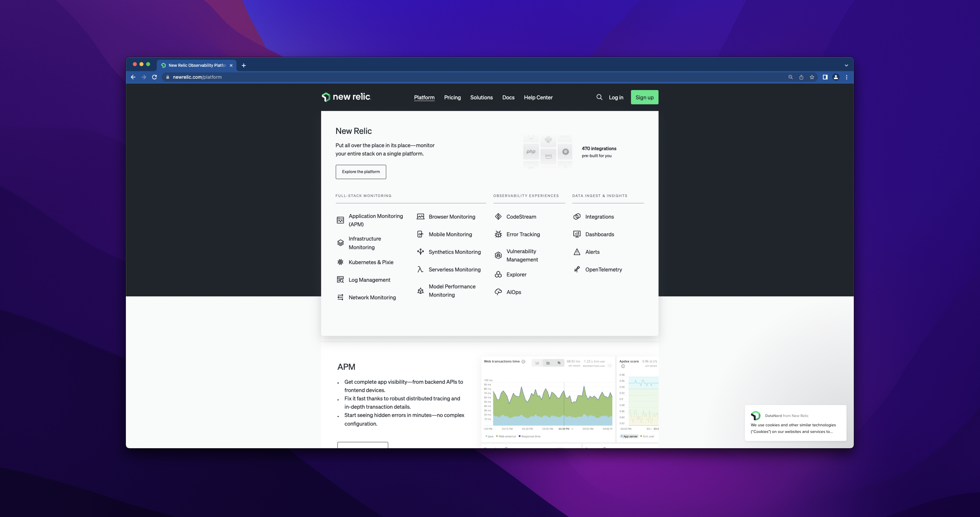Viewport: 980px width, 517px height.
Task: Click the Explore the platform button
Action: 361,172
